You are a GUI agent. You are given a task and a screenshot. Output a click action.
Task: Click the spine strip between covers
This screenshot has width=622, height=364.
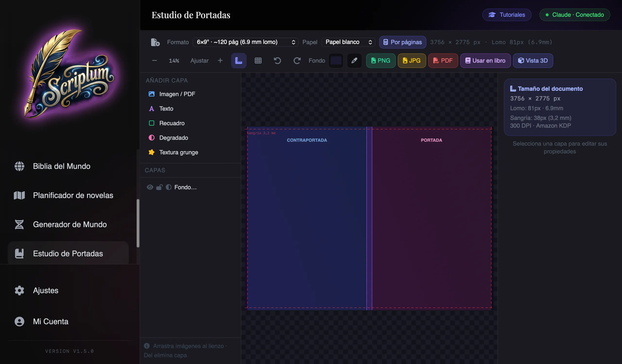369,218
